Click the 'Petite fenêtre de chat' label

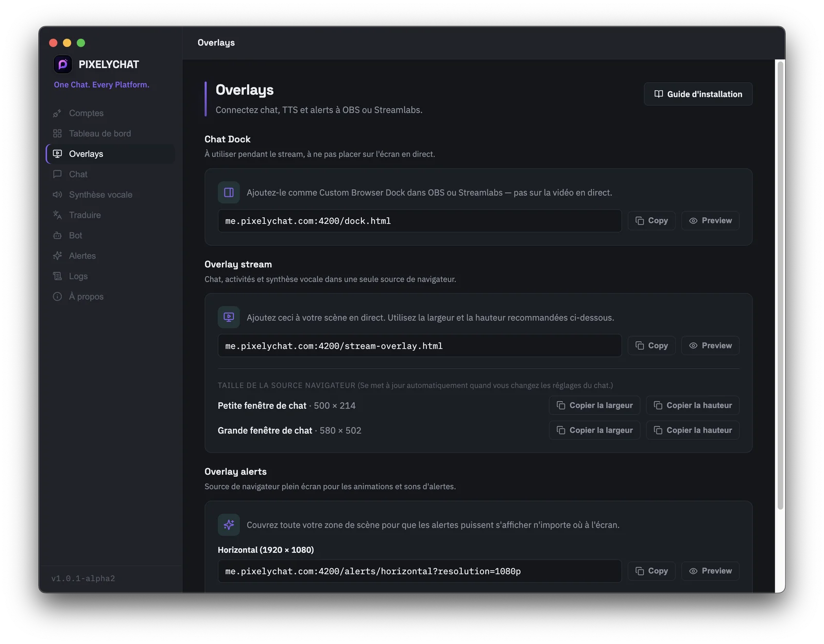262,406
